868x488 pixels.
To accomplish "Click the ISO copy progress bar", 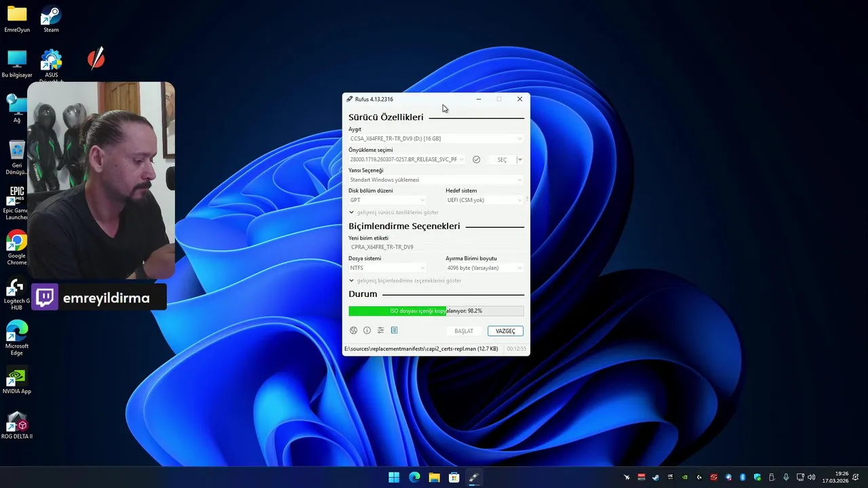I will (x=436, y=310).
